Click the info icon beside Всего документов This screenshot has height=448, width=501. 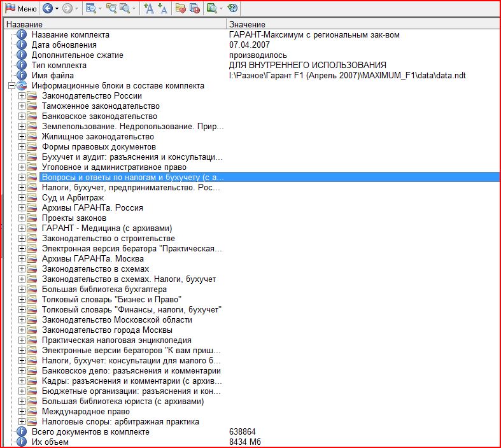[x=22, y=431]
